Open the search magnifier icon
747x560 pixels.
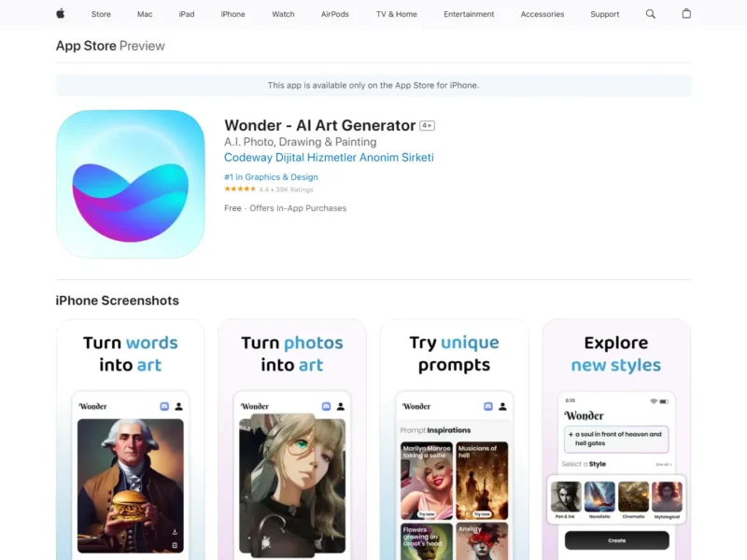[x=651, y=14]
